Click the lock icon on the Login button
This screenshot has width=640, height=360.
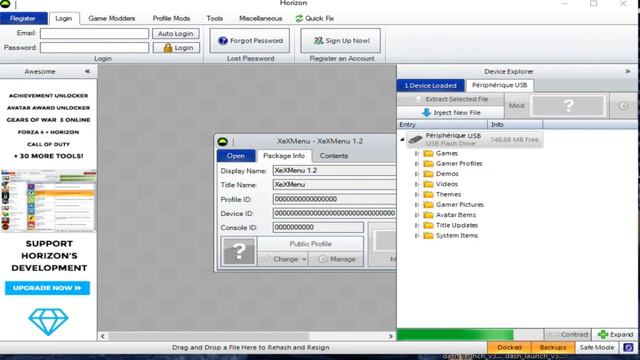[168, 48]
